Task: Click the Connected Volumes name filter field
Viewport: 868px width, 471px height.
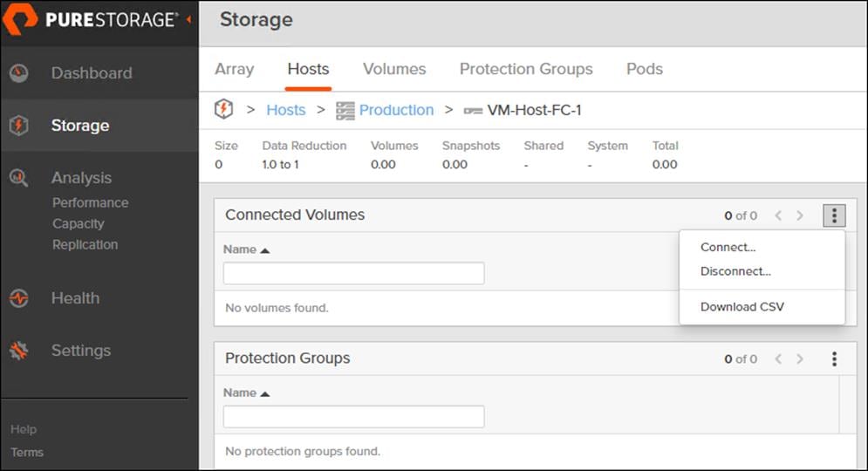Action: (x=353, y=273)
